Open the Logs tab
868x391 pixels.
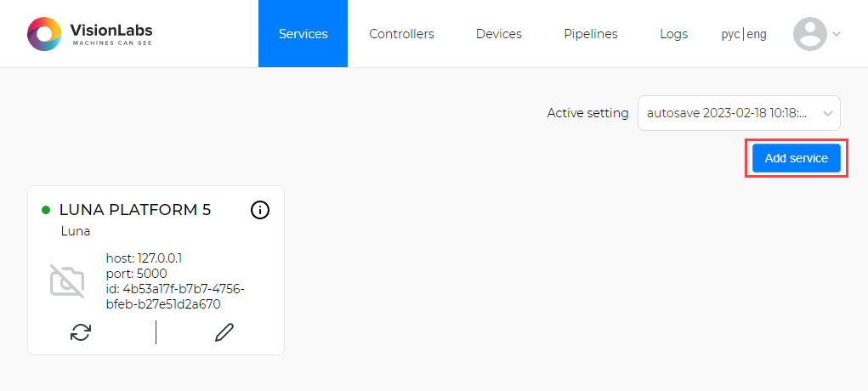[673, 34]
